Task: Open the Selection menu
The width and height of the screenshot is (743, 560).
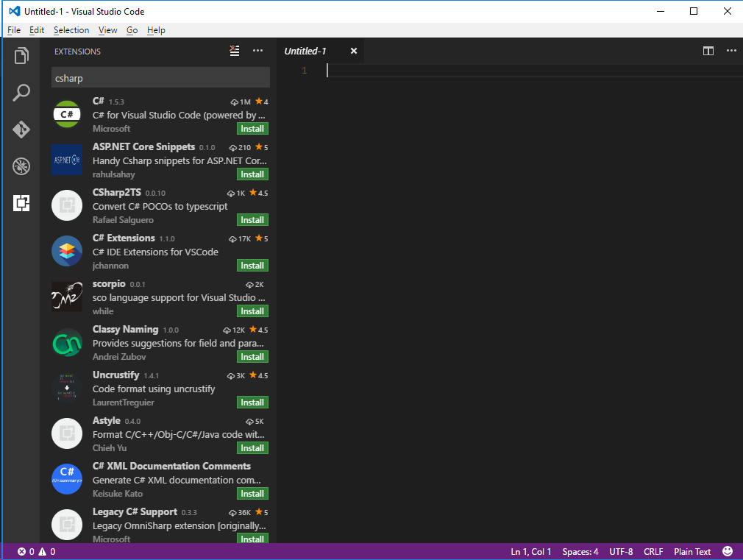Action: [x=71, y=30]
